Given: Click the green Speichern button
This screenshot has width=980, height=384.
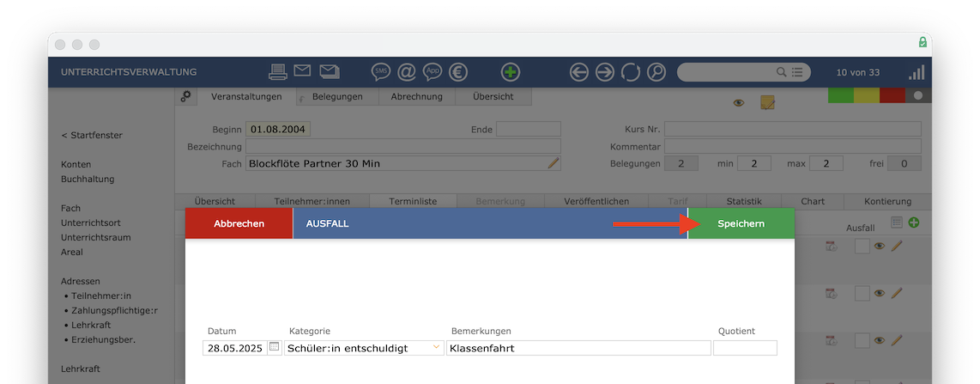Looking at the screenshot, I should coord(741,223).
